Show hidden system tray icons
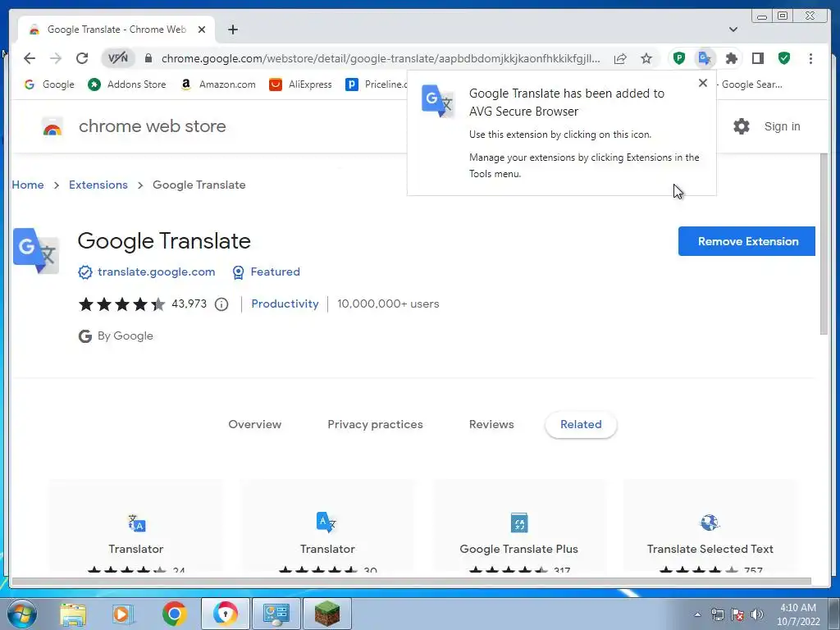 [x=697, y=614]
